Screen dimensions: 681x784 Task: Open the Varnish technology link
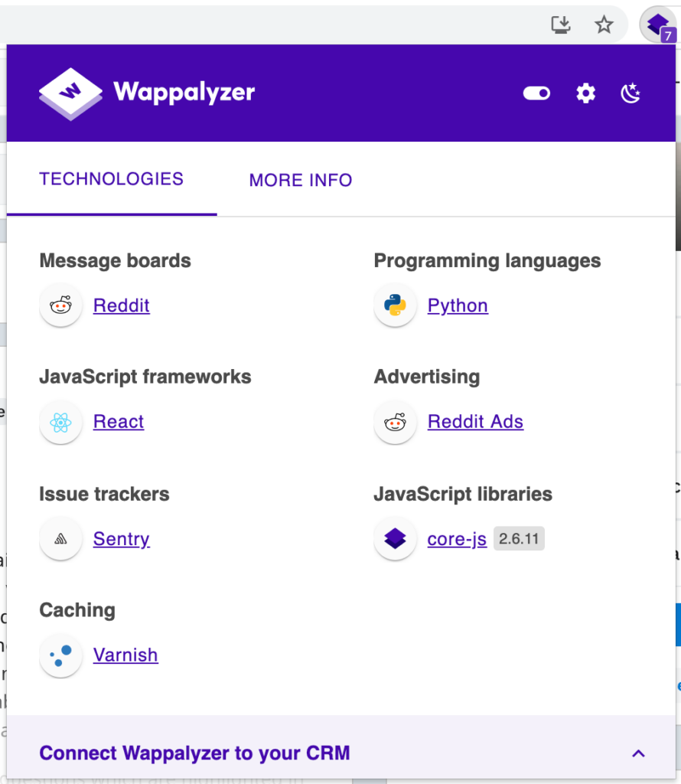(125, 655)
